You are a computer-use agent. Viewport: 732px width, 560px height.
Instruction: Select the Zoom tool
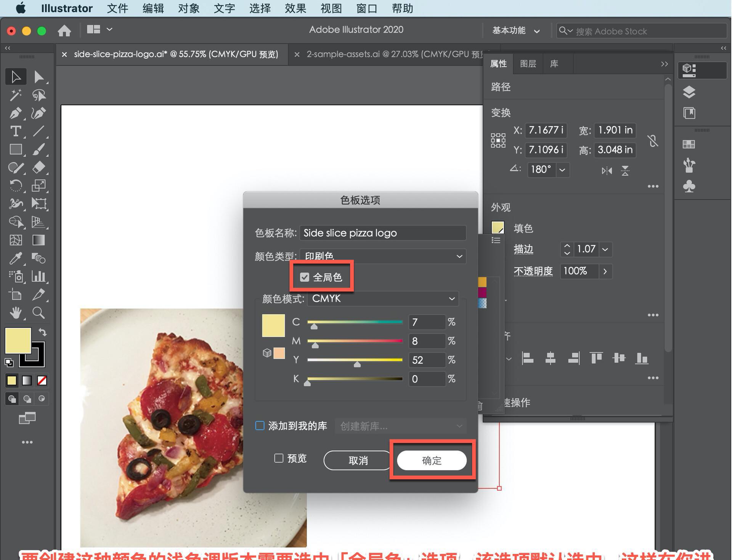pyautogui.click(x=39, y=313)
